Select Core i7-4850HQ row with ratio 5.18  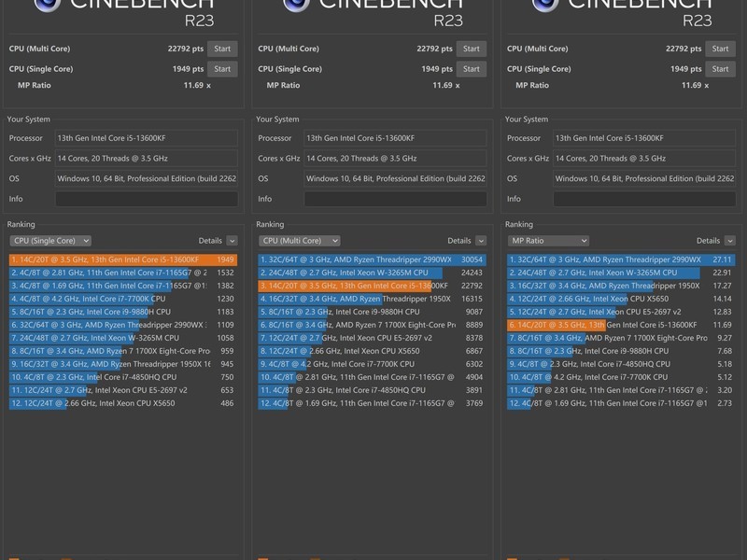click(621, 364)
